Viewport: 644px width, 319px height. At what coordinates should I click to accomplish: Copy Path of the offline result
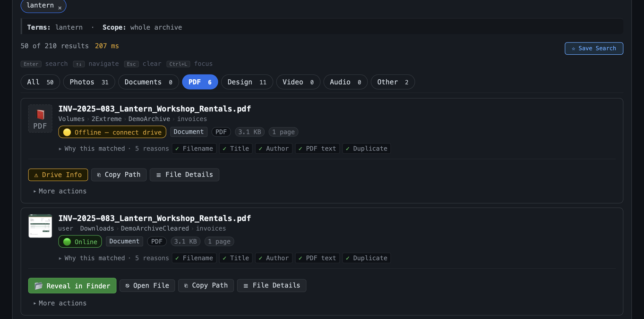click(x=119, y=175)
